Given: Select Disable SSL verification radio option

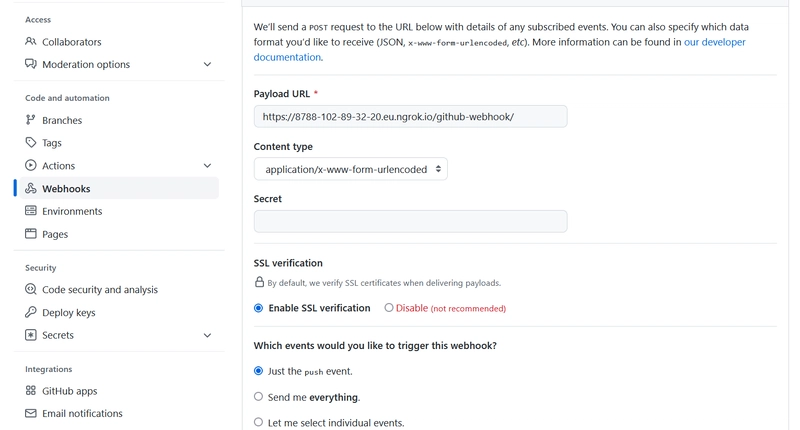Looking at the screenshot, I should (x=389, y=308).
